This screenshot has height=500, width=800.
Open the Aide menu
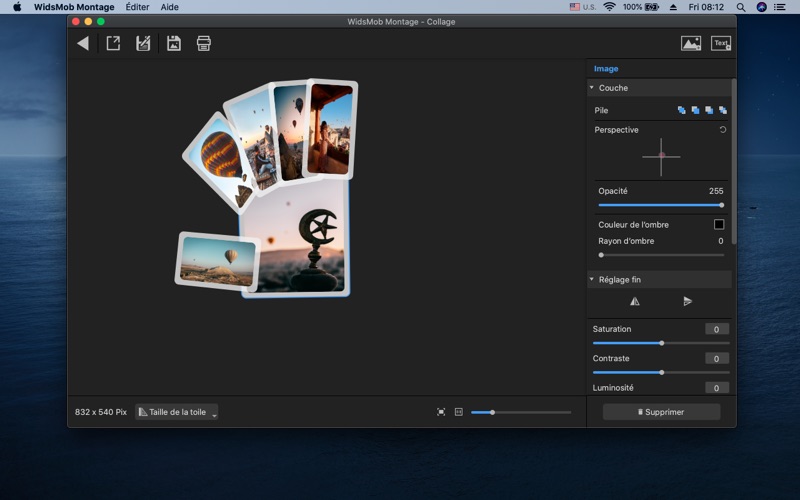(169, 7)
